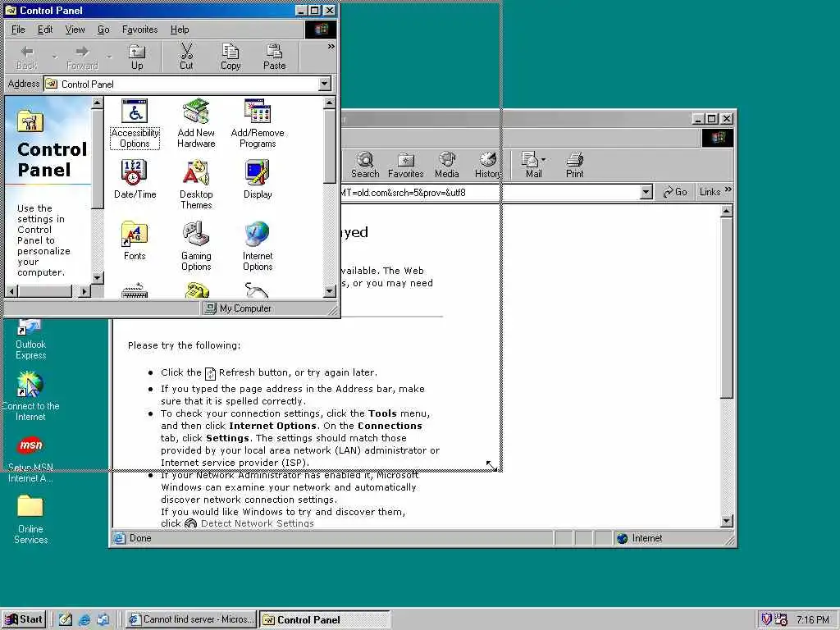This screenshot has height=630, width=840.
Task: Open the Go menu in Control Panel
Action: click(103, 30)
